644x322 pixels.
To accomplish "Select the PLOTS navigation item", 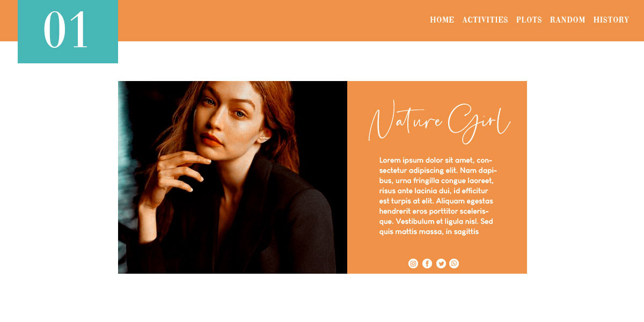I will pyautogui.click(x=529, y=20).
